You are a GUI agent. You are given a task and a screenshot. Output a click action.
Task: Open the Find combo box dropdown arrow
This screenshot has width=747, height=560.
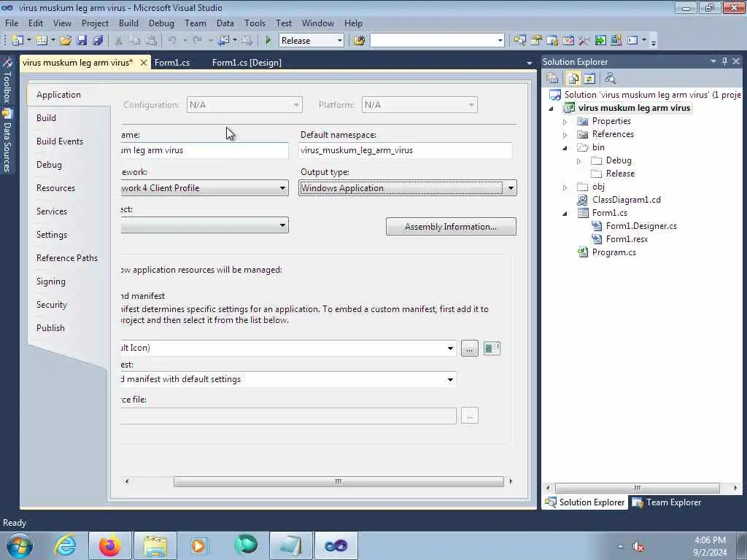[500, 41]
